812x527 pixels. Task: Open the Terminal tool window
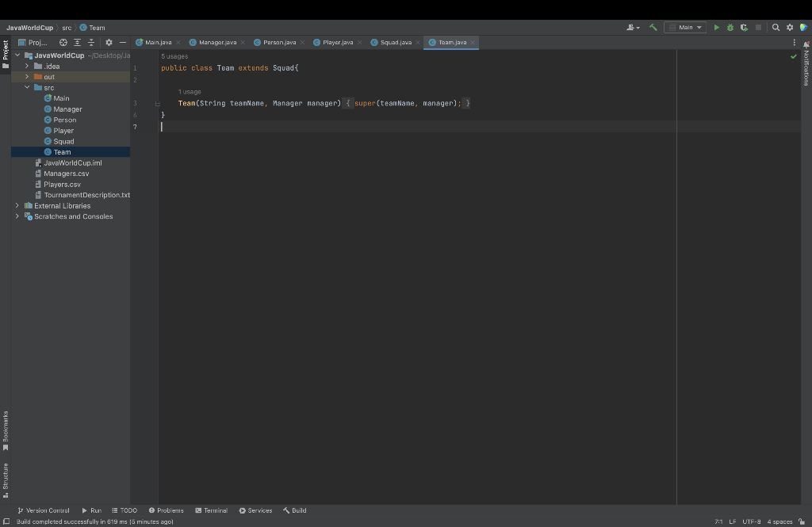tap(211, 510)
